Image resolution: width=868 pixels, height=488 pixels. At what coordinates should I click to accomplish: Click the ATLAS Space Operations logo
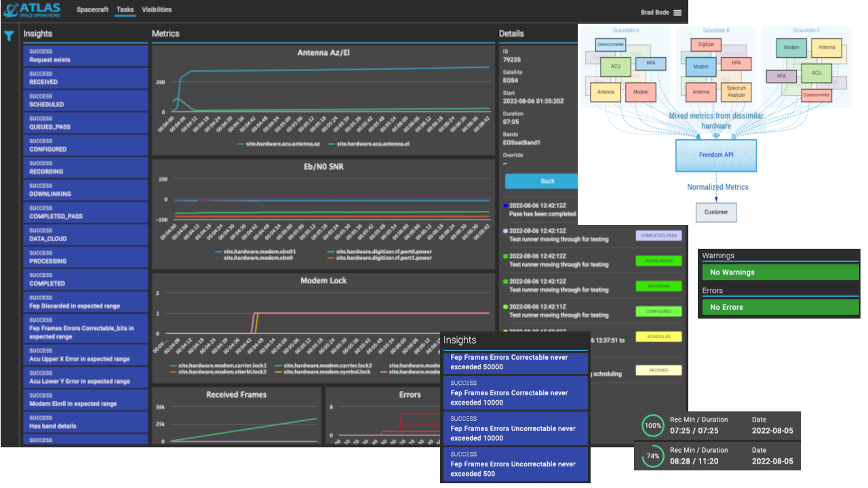tap(32, 10)
